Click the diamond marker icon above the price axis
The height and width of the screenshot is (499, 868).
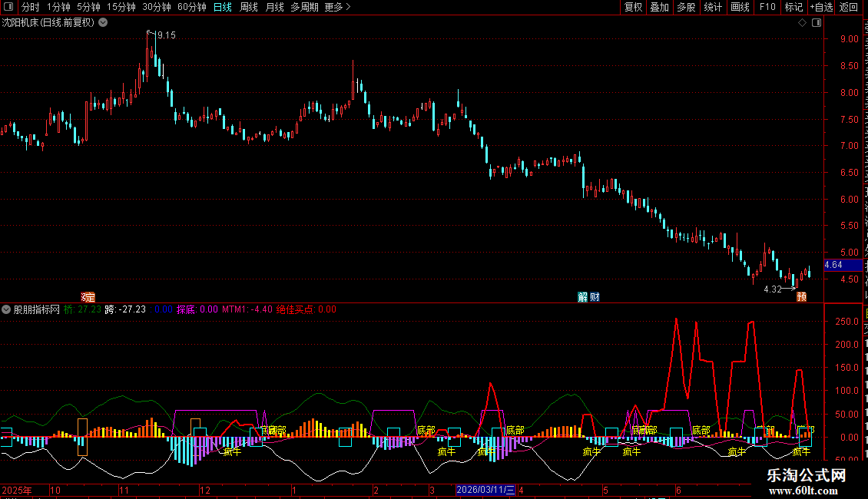802,23
